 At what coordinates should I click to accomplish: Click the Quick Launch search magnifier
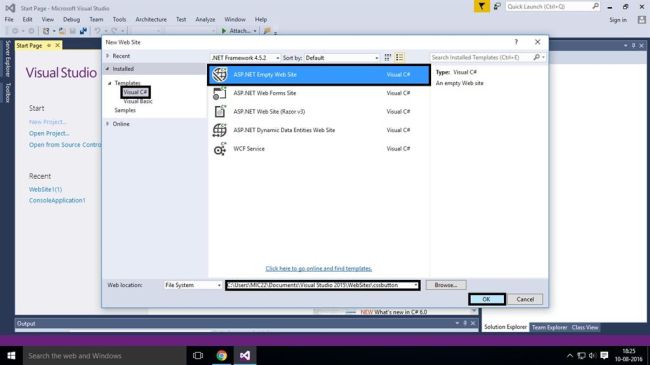point(595,6)
